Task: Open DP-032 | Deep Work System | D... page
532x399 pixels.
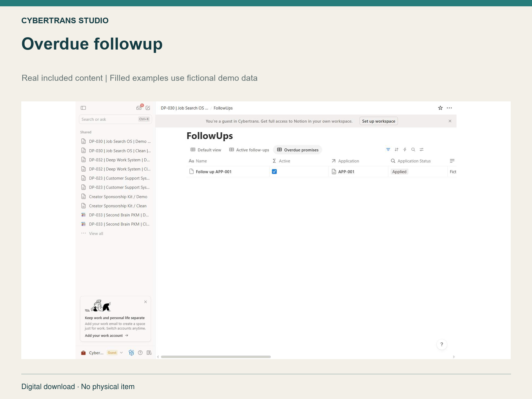Action: 116,160
